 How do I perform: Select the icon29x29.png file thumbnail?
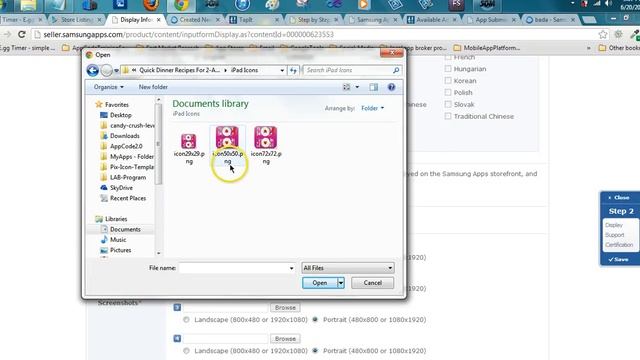click(189, 142)
